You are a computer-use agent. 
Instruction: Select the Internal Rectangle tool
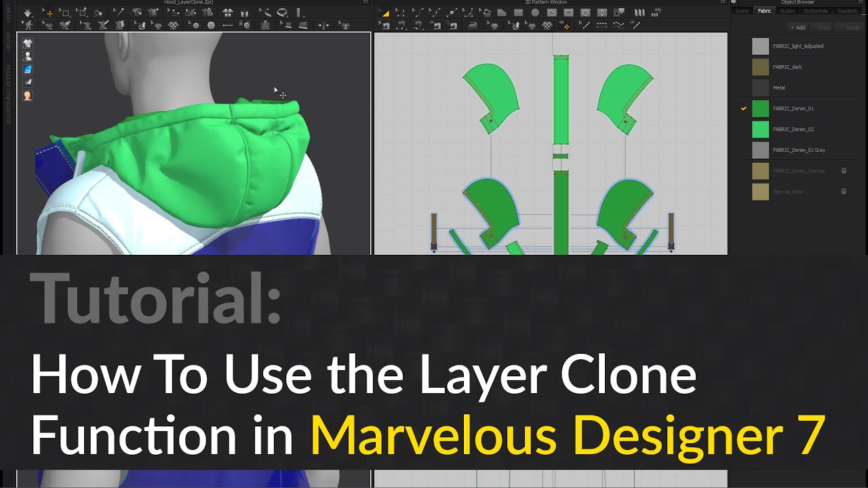[x=569, y=13]
